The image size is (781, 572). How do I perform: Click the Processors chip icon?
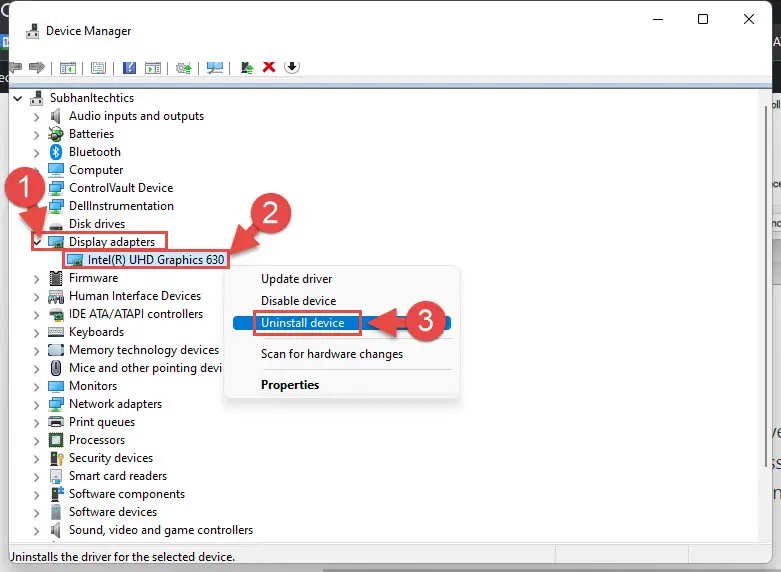[x=56, y=440]
